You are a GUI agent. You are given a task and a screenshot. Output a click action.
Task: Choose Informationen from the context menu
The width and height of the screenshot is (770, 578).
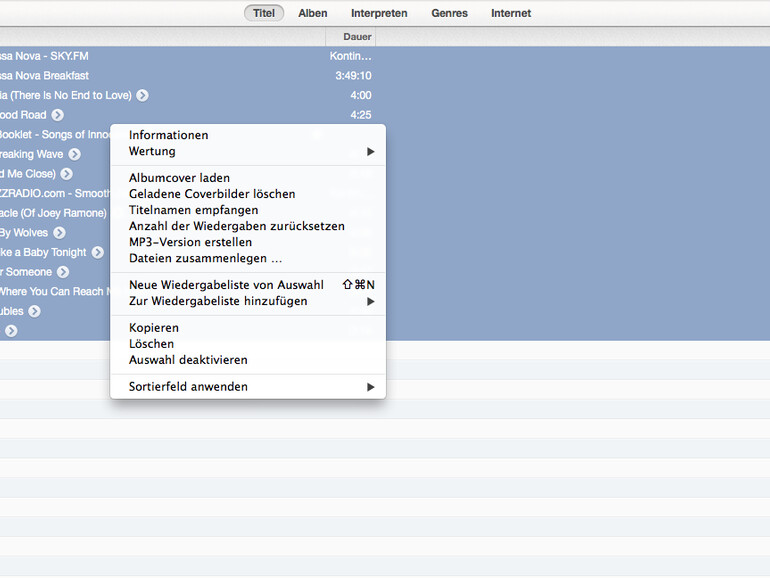pyautogui.click(x=248, y=135)
